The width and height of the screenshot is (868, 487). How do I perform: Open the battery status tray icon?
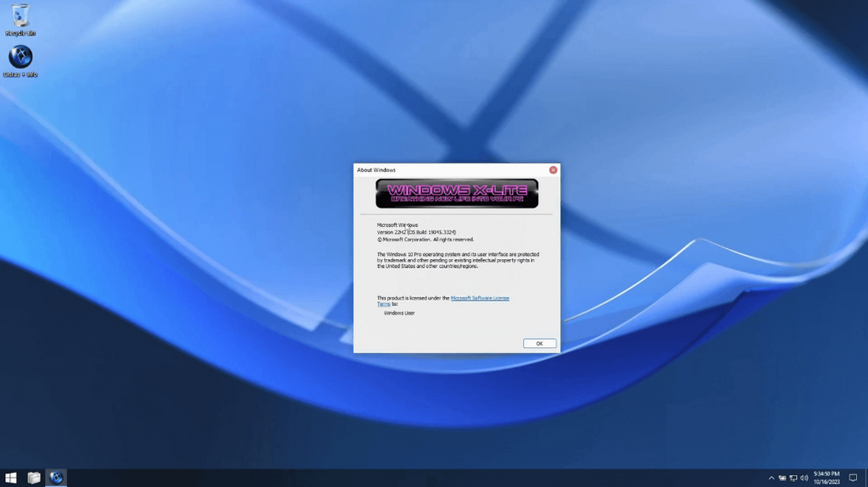pos(782,479)
